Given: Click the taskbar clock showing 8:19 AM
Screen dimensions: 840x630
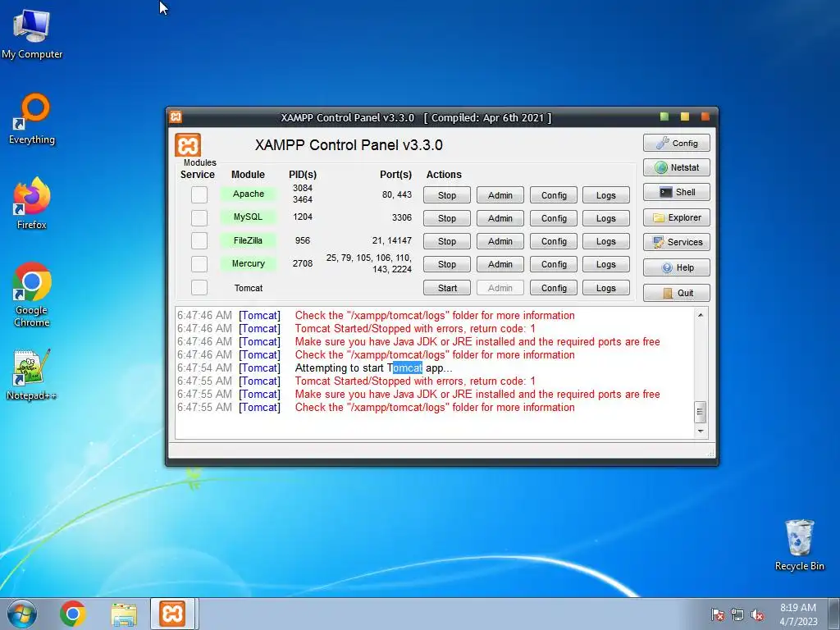Looking at the screenshot, I should pyautogui.click(x=798, y=614).
